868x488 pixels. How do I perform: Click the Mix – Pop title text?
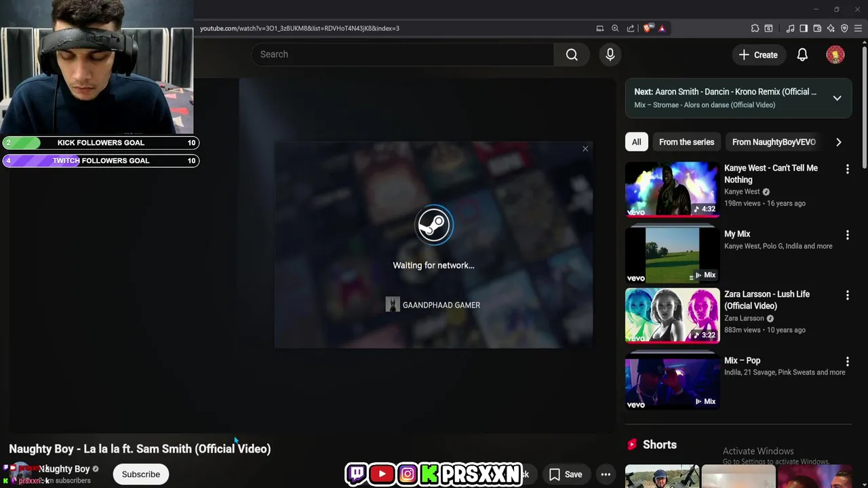(743, 361)
